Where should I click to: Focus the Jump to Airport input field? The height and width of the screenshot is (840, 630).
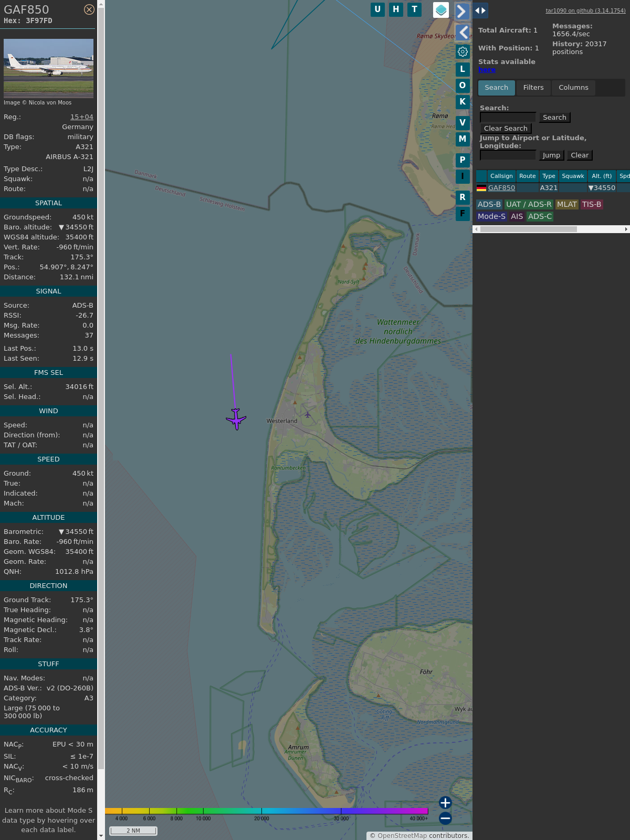(x=508, y=155)
